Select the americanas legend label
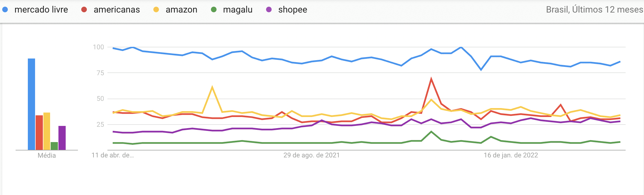This screenshot has height=195, width=644. 117,10
